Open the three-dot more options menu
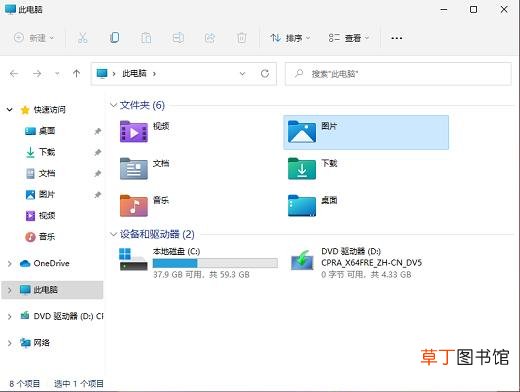 (x=397, y=38)
